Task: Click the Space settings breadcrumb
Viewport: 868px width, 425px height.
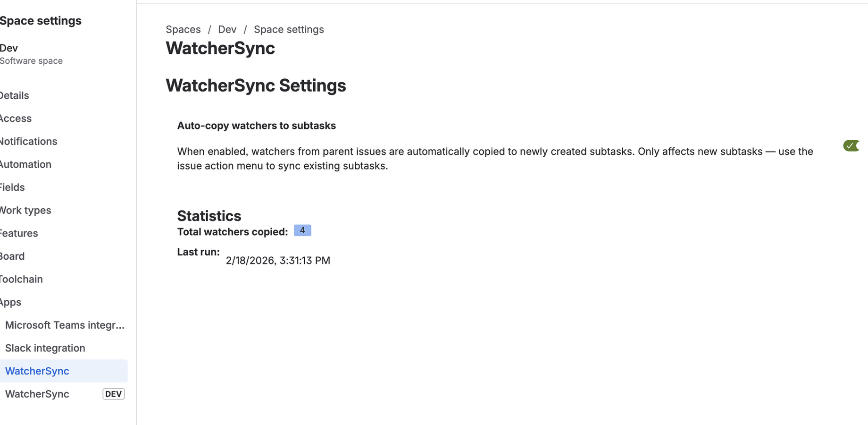Action: [289, 29]
